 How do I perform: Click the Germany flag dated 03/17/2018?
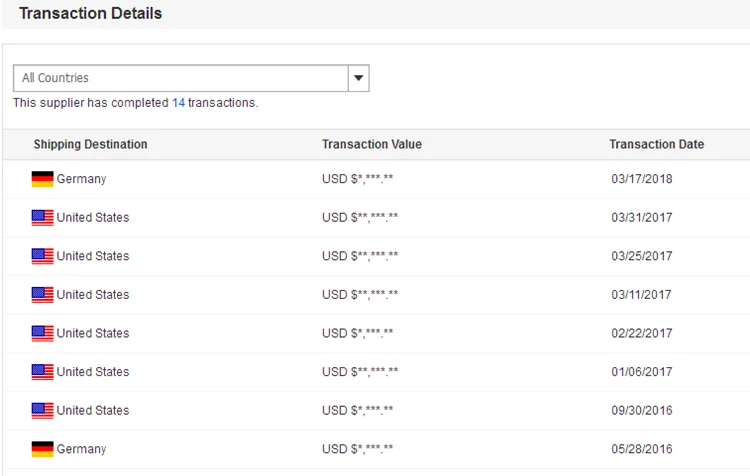click(42, 179)
